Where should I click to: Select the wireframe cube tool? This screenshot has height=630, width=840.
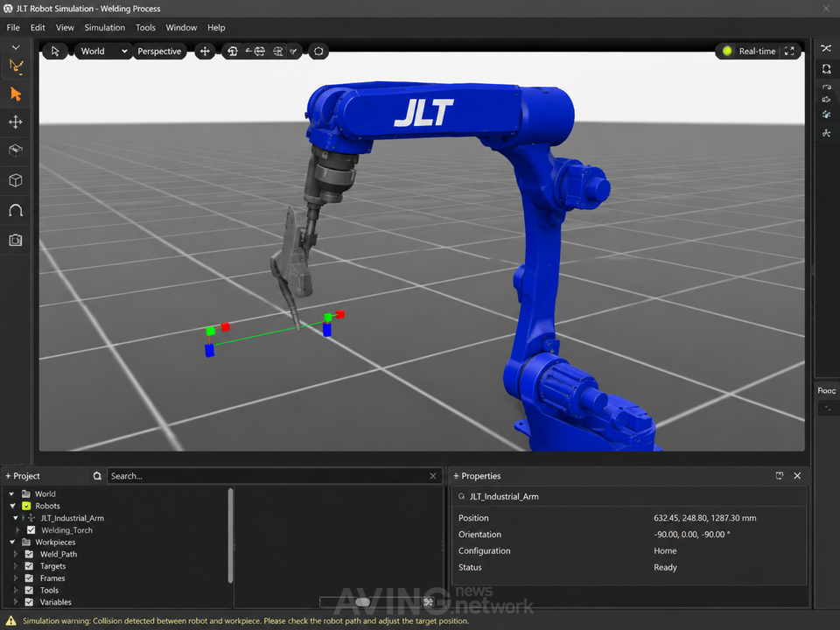[16, 180]
